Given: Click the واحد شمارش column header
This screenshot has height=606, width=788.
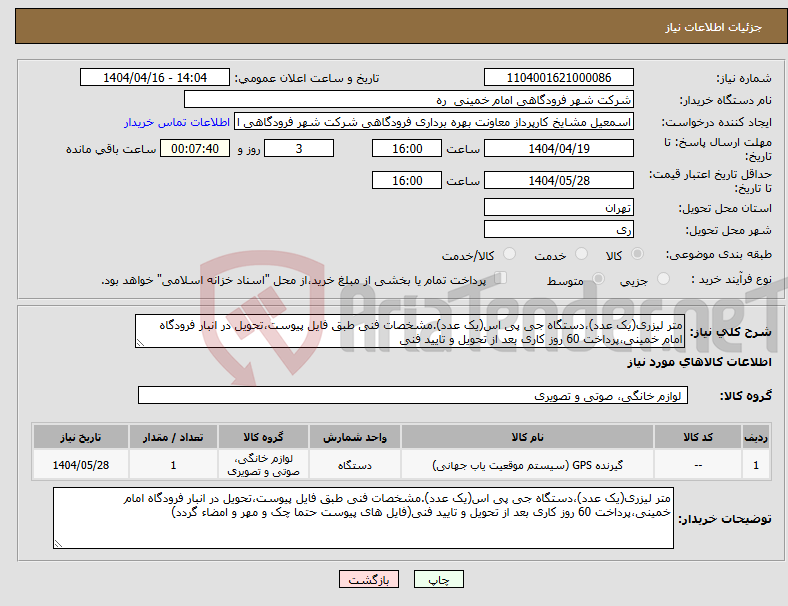Looking at the screenshot, I should point(355,437).
